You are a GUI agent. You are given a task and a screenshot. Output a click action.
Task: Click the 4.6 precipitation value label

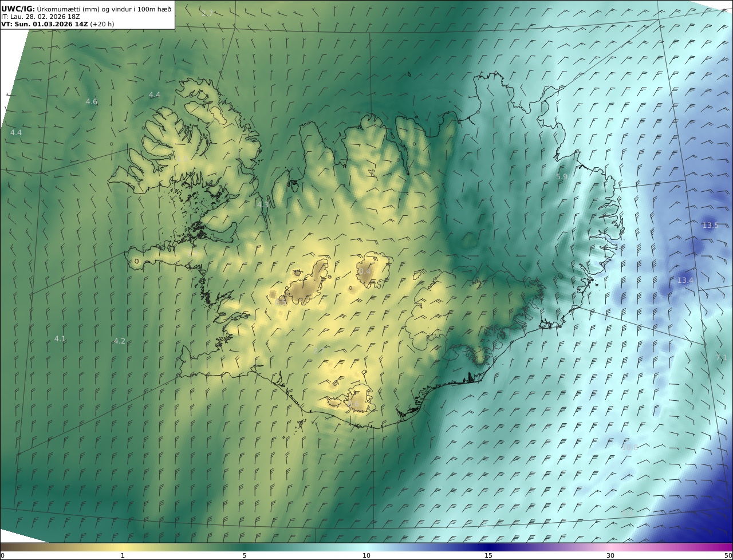pos(92,101)
